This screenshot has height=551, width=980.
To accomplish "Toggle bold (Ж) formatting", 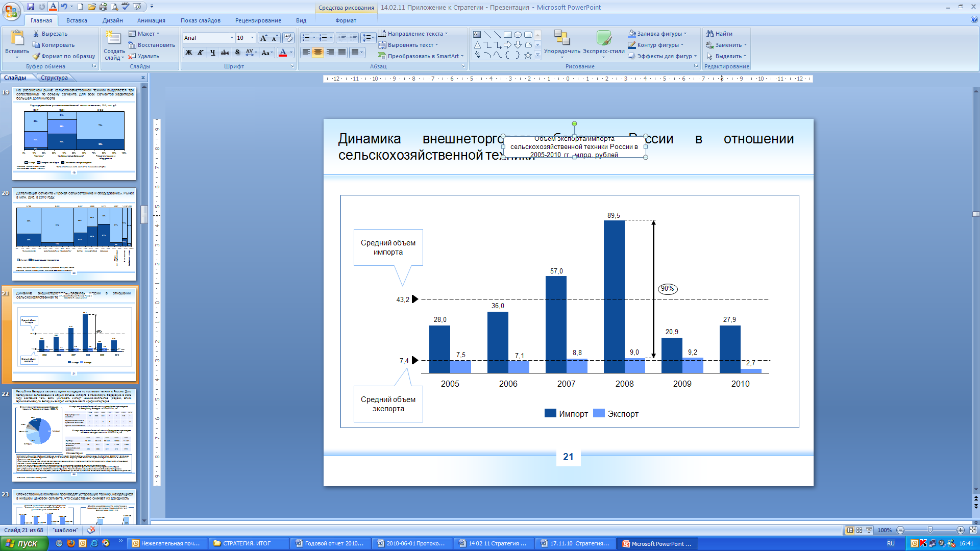I will pyautogui.click(x=189, y=53).
